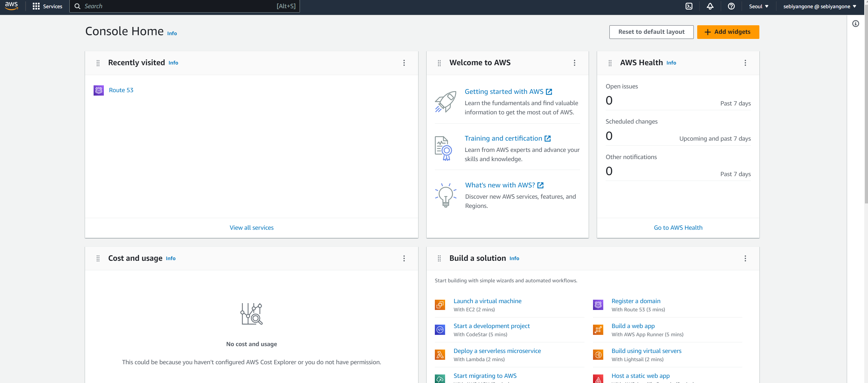Focus the top Search input field

184,6
